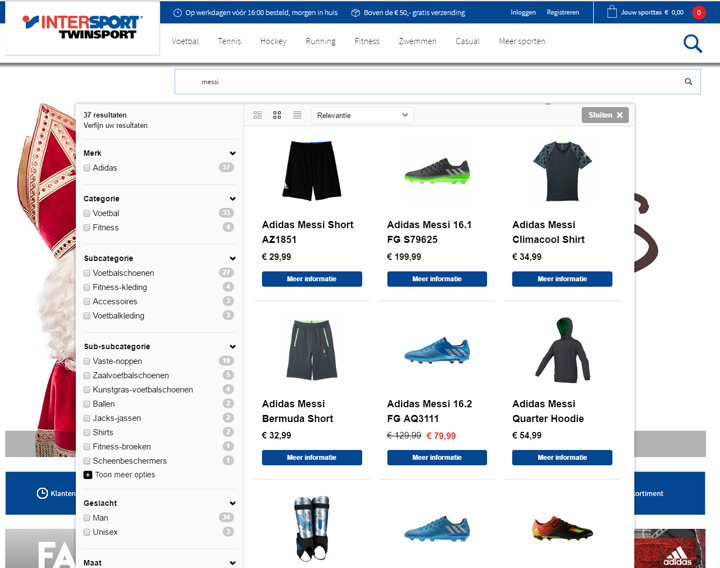Collapse the Geslacht filter section
720x568 pixels.
(x=233, y=503)
